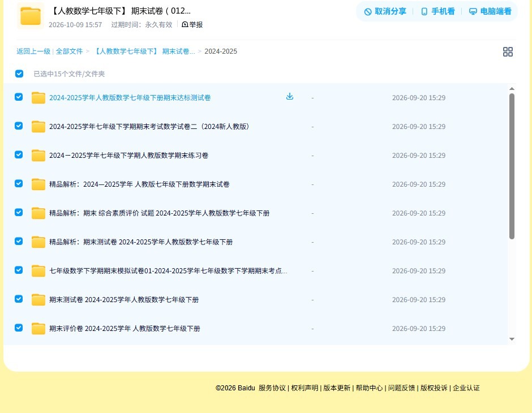Click 已选中15个文件/文件夹 selection text
Viewport: 532px width, 413px height.
(x=69, y=74)
